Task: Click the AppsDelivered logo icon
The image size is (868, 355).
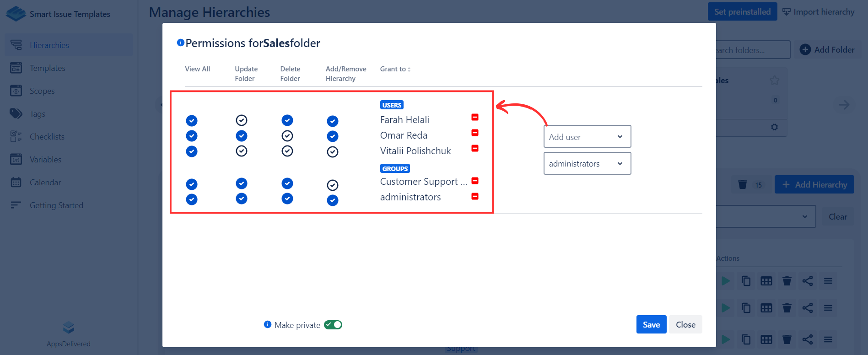Action: [x=69, y=328]
